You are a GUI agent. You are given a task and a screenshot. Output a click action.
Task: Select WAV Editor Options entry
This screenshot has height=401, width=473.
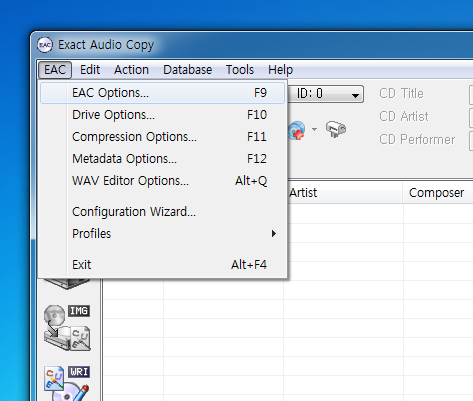pyautogui.click(x=162, y=181)
